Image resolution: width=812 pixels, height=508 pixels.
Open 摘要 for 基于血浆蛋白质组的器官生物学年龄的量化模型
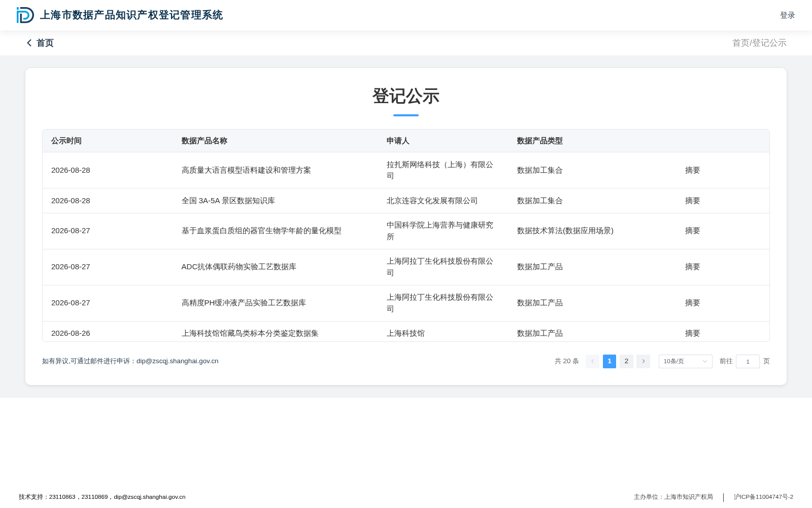692,231
